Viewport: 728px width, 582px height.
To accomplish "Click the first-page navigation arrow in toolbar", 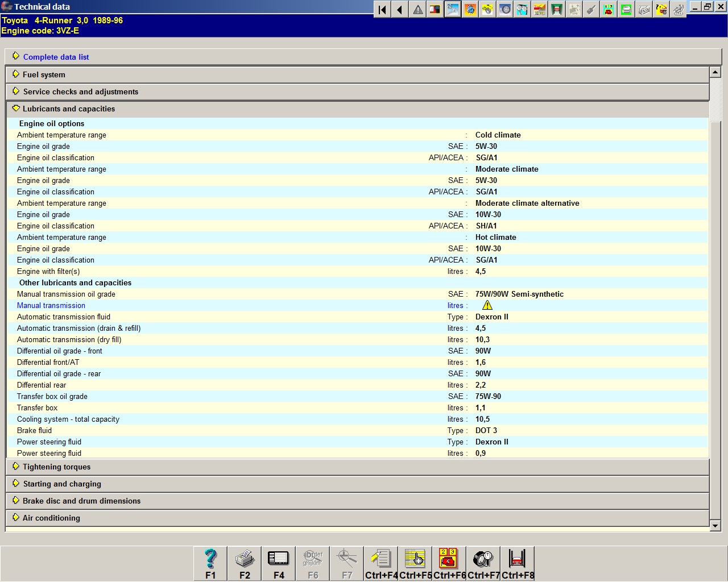I will coord(382,10).
